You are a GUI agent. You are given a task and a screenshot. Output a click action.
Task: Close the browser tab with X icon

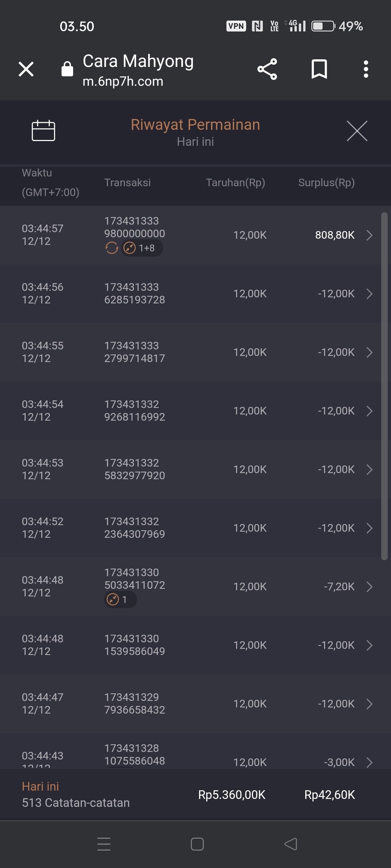tap(26, 69)
